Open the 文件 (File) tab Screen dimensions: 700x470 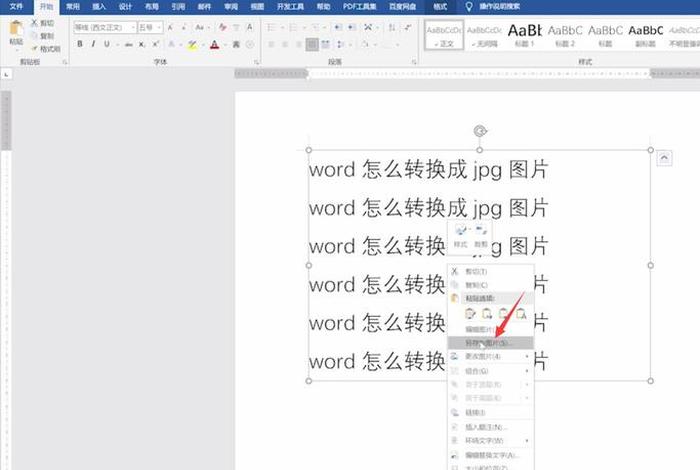point(16,7)
